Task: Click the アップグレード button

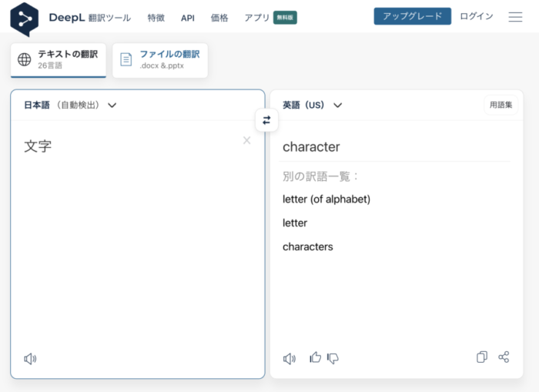Action: [x=413, y=16]
